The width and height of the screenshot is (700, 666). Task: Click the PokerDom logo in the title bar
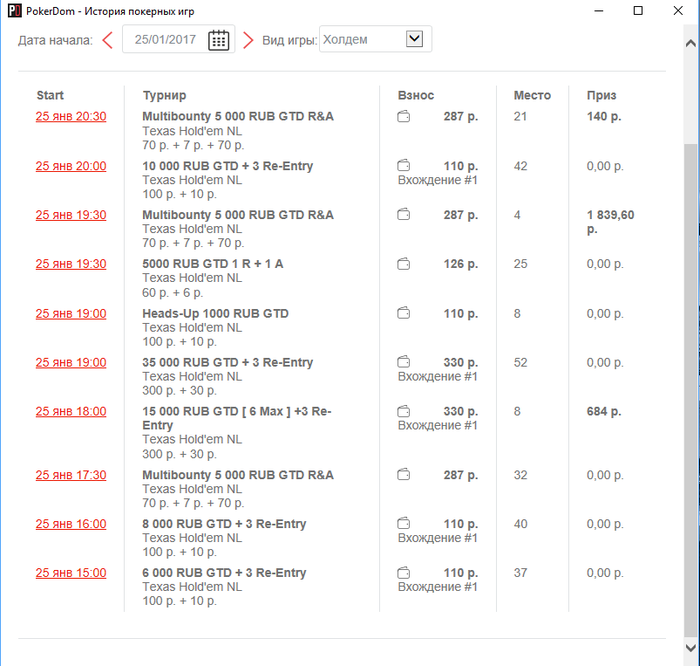15,11
